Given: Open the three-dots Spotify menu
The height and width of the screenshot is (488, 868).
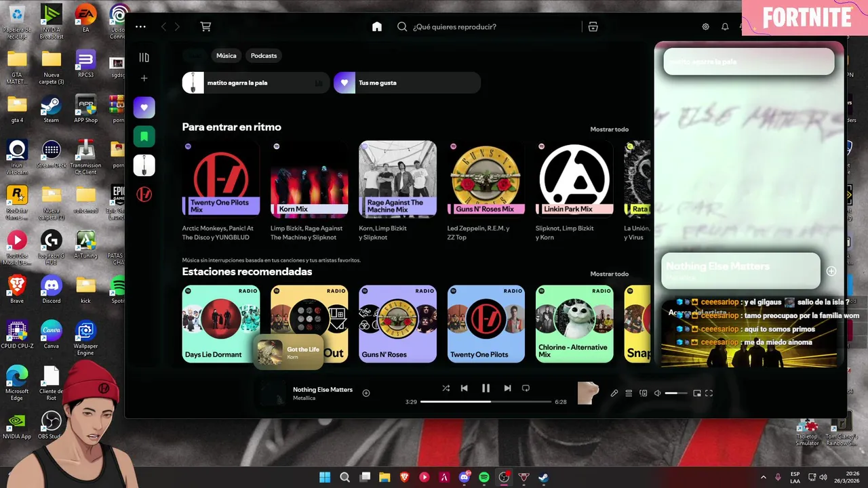Looking at the screenshot, I should pos(140,26).
